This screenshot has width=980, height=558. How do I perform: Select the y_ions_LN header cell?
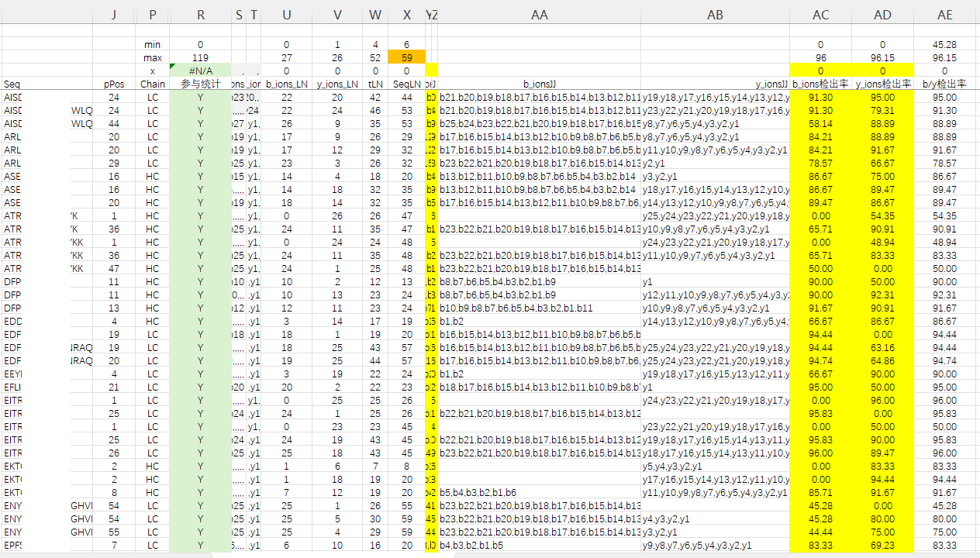(336, 84)
